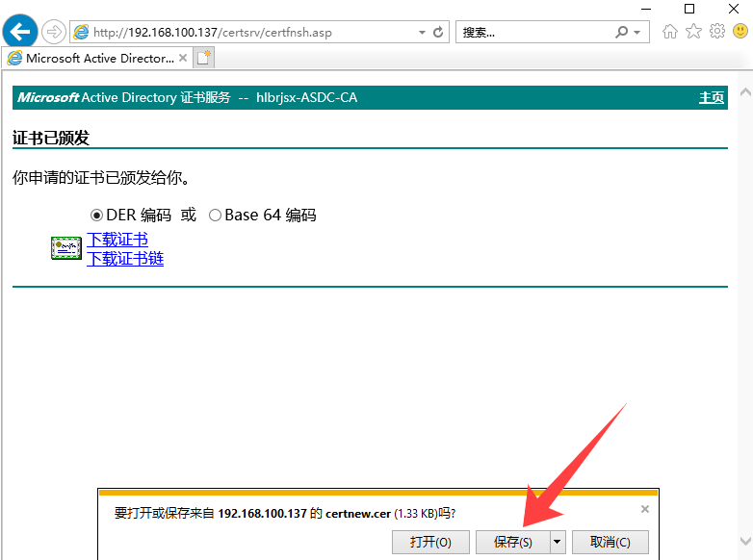Viewport: 753px width, 560px height.
Task: Click the 下载证书 link
Action: click(x=117, y=240)
